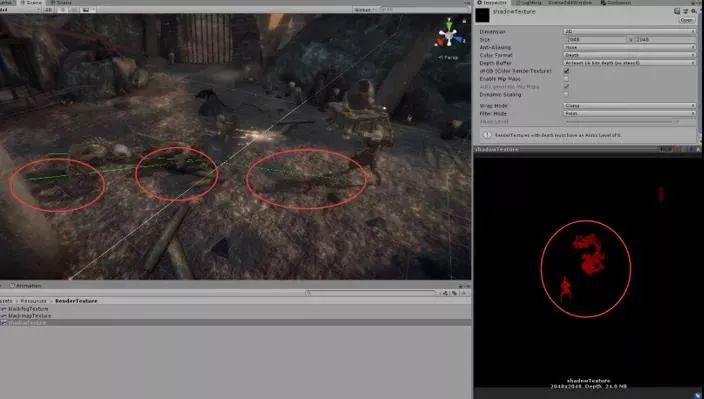
Task: Expand the Wrap Mode dropdown
Action: tap(629, 105)
